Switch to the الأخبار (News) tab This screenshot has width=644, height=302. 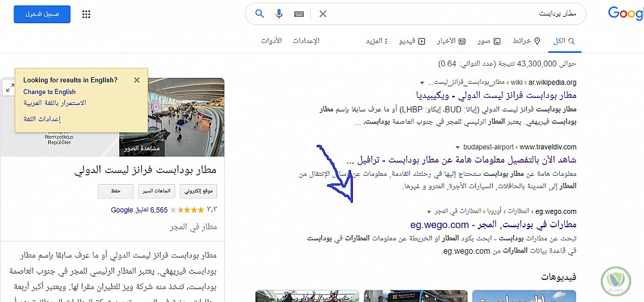point(451,41)
